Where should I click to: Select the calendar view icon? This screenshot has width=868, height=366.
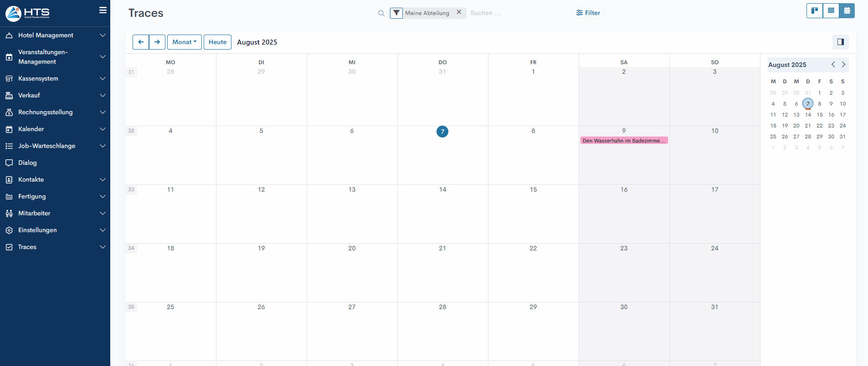pos(847,11)
